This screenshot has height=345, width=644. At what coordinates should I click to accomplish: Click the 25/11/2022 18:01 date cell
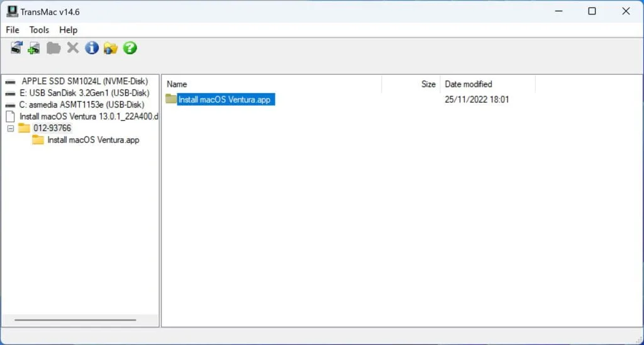tap(477, 99)
